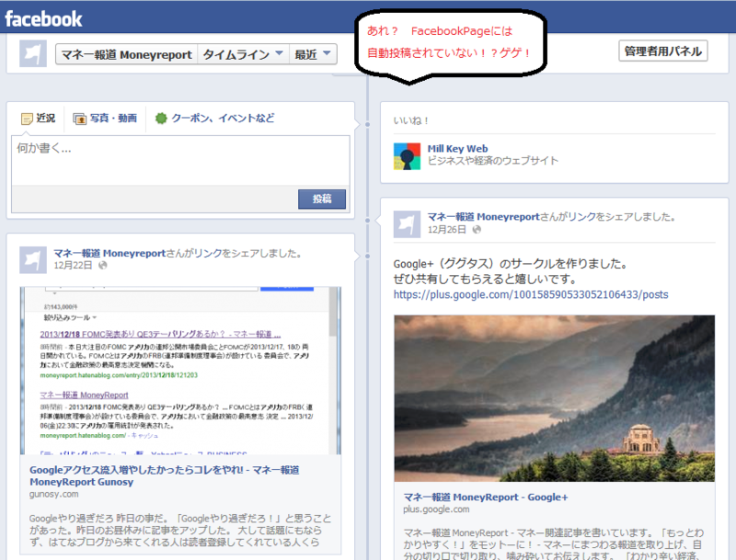The height and width of the screenshot is (560, 736).
Task: Click Mill Key Web keyhole logo
Action: point(407,156)
